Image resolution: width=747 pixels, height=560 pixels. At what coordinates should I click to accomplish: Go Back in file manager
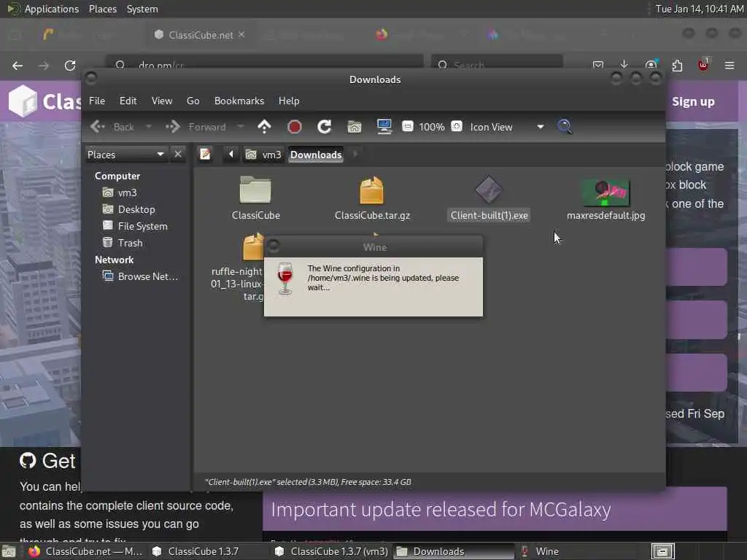click(x=112, y=127)
